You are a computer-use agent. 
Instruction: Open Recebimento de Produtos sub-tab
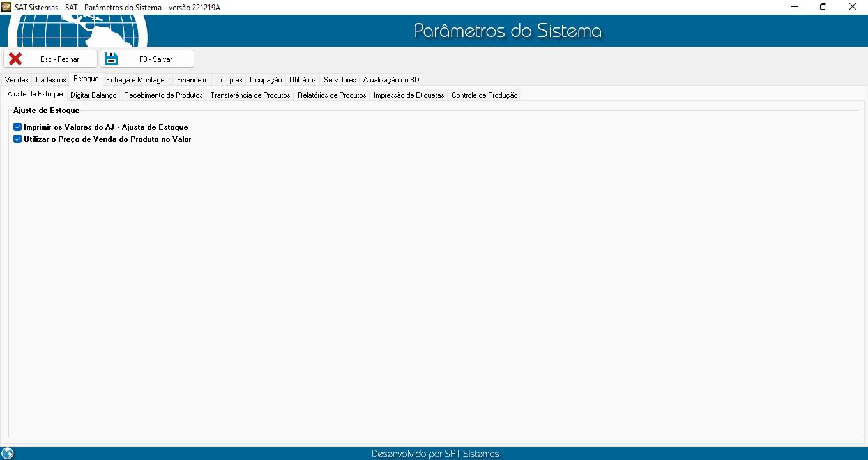pos(164,95)
